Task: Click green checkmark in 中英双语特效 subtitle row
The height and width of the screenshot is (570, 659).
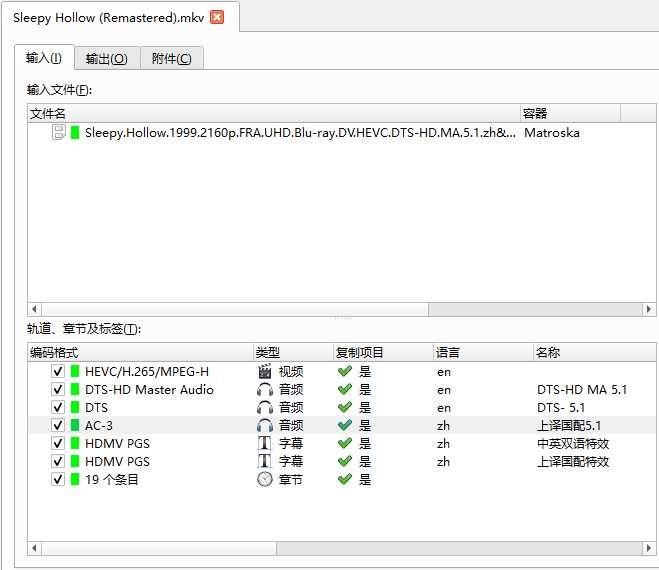Action: 345,443
